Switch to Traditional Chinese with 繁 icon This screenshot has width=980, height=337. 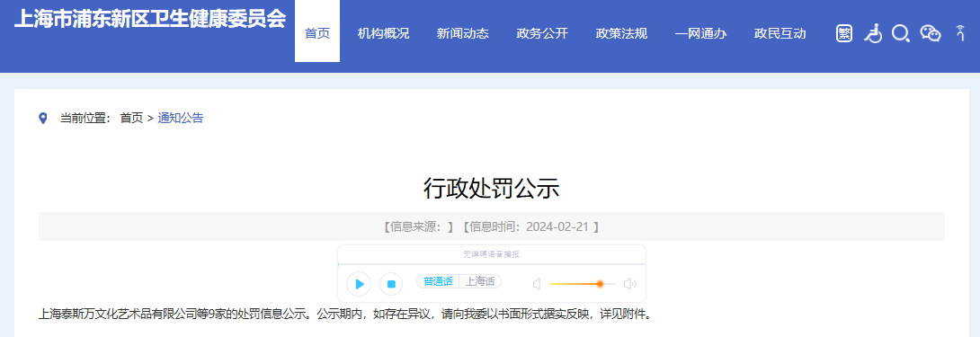(x=844, y=34)
